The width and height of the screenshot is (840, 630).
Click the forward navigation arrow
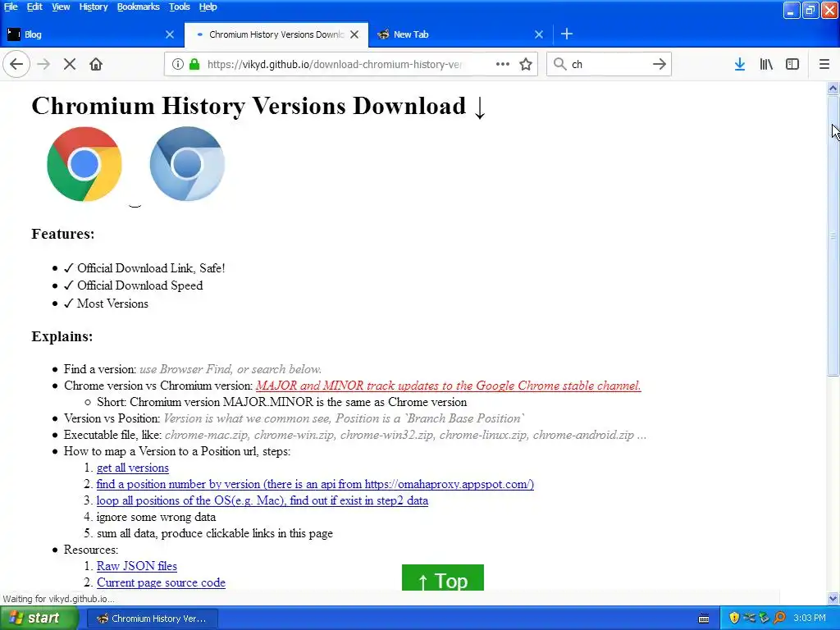[x=43, y=64]
